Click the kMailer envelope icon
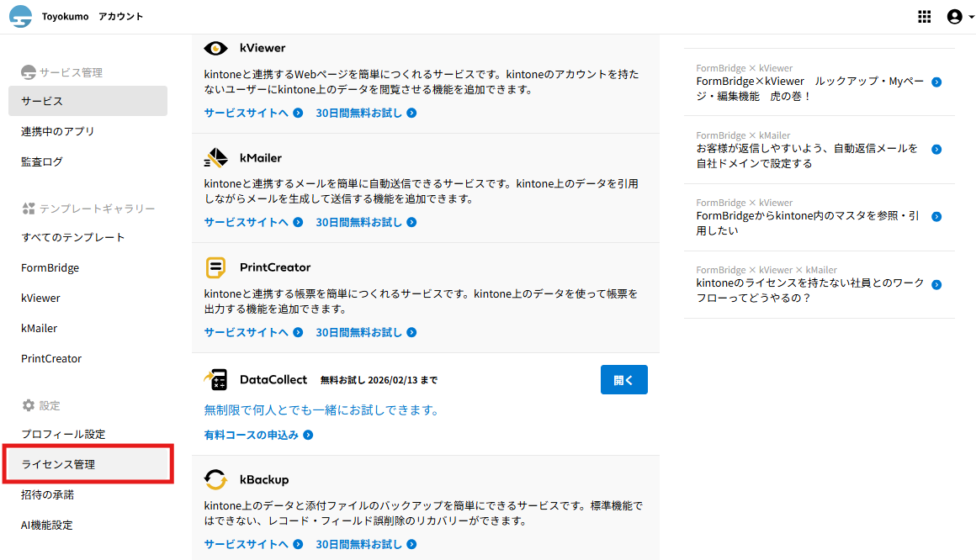This screenshot has width=976, height=560. [216, 158]
